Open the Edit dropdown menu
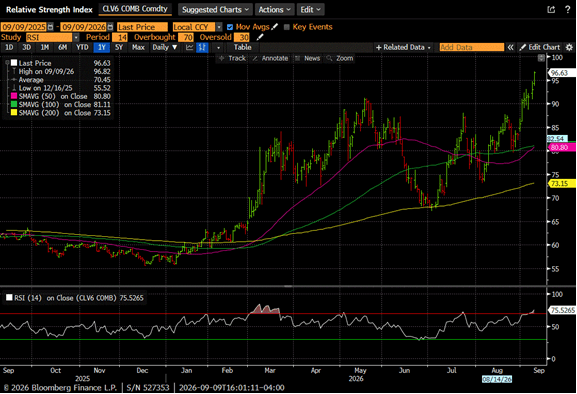The width and height of the screenshot is (577, 394). (x=310, y=10)
